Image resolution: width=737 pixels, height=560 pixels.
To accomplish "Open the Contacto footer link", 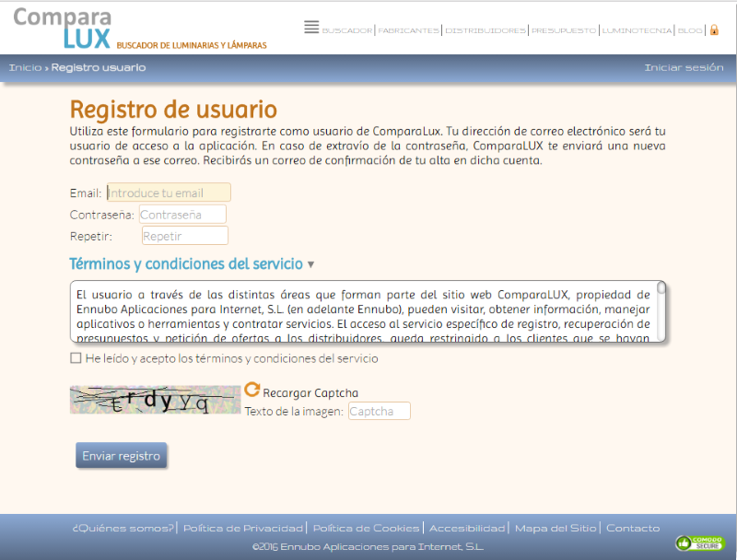I will [x=633, y=528].
